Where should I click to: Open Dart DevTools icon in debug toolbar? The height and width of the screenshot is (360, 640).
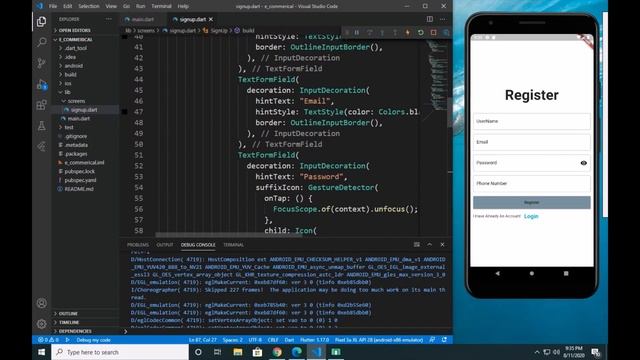446,32
